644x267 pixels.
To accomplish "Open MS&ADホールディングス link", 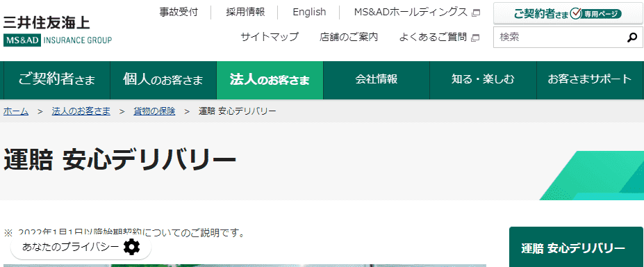I will pos(411,12).
